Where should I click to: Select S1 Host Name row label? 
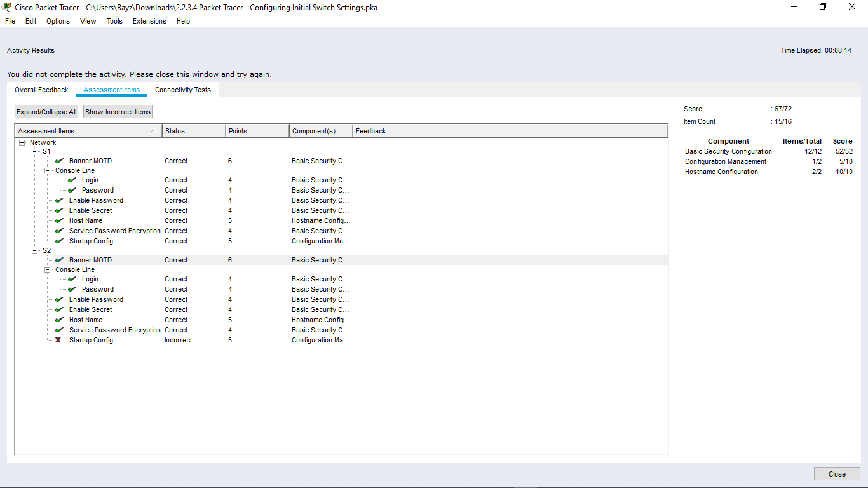pyautogui.click(x=86, y=220)
